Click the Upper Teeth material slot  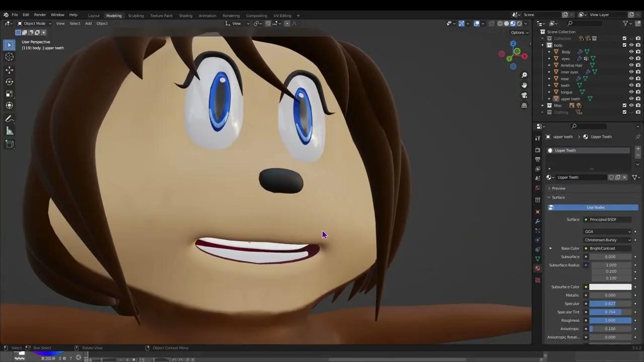(589, 151)
